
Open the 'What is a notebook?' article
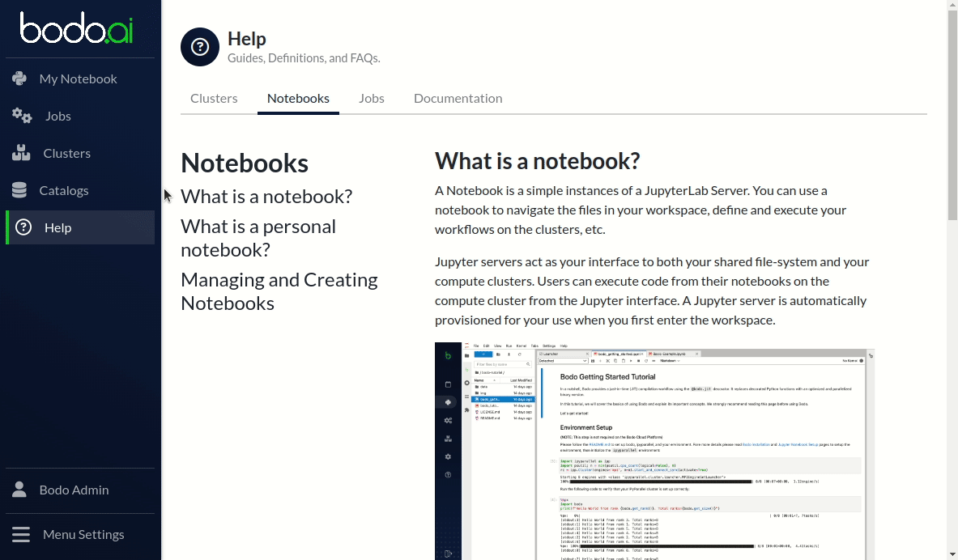[266, 196]
